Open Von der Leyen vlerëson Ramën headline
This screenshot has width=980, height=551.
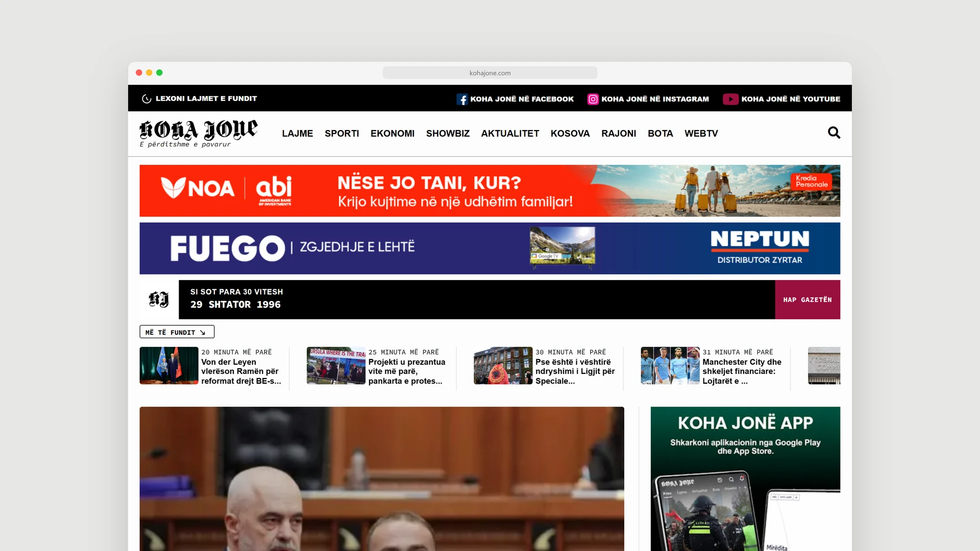[x=241, y=371]
